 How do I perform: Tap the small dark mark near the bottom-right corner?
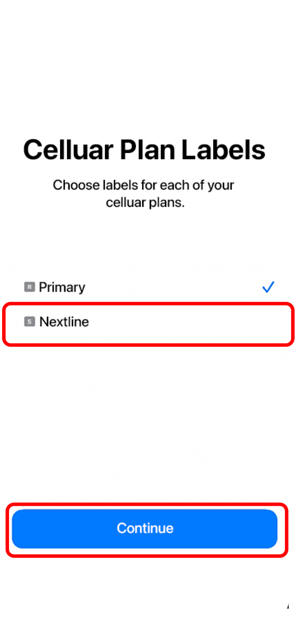point(288,606)
